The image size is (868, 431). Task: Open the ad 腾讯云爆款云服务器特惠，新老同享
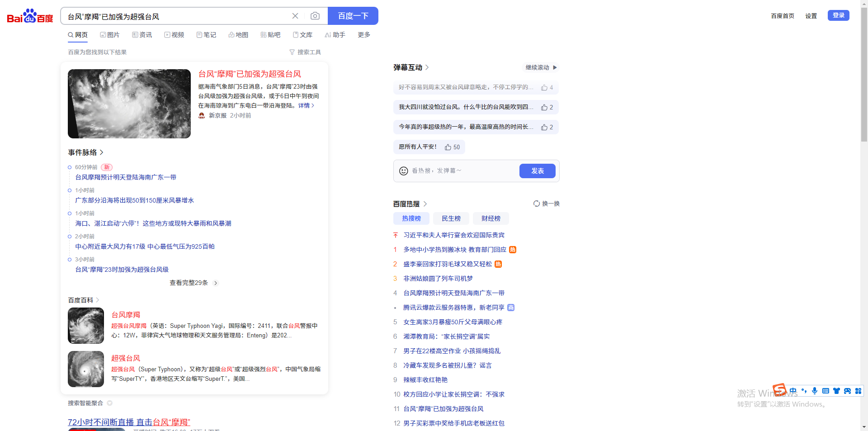454,308
